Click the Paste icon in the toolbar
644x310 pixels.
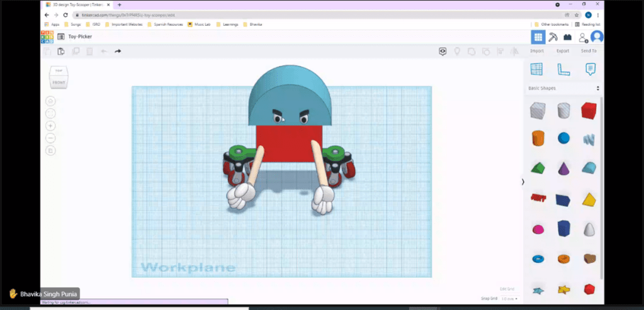(61, 52)
